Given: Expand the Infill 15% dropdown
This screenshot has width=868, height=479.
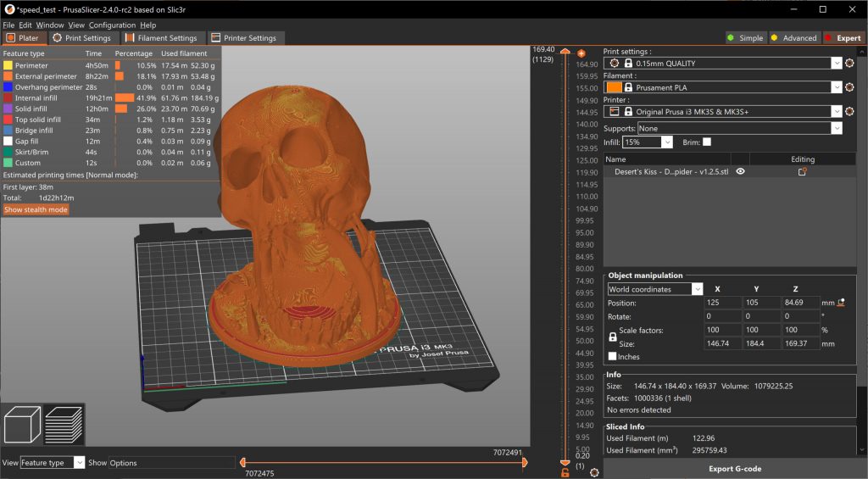Looking at the screenshot, I should pos(666,142).
